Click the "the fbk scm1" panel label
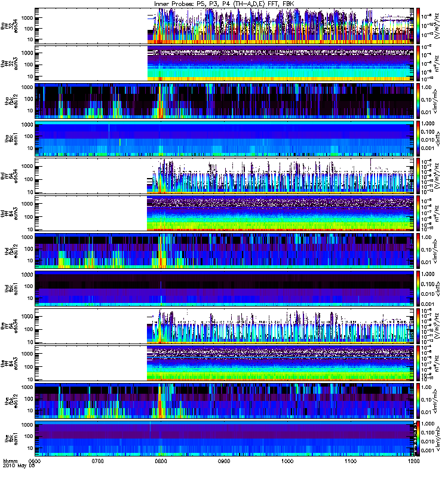The height and width of the screenshot is (478, 448). 11,439
